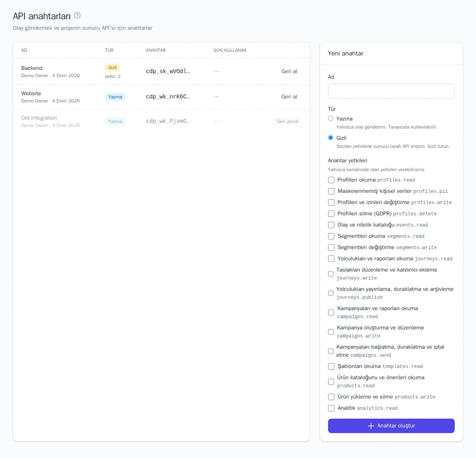Image resolution: width=476 pixels, height=458 pixels.
Task: Revoke the Website key with Geri al
Action: (289, 96)
